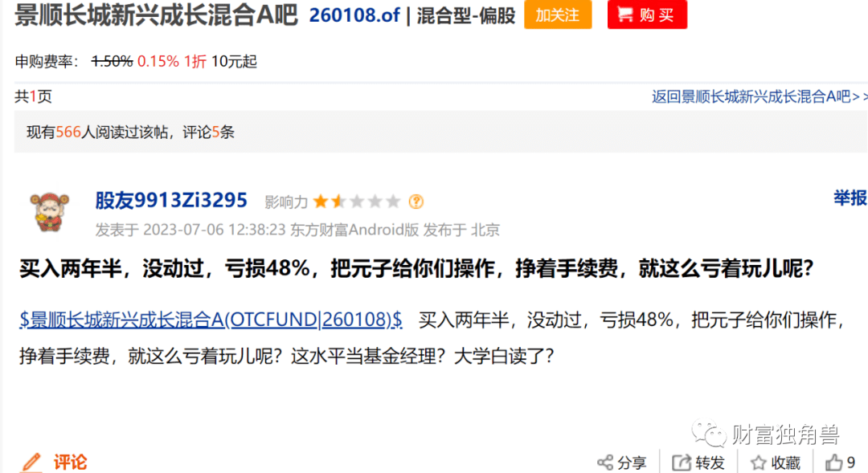Click the bold post title text

click(x=416, y=269)
